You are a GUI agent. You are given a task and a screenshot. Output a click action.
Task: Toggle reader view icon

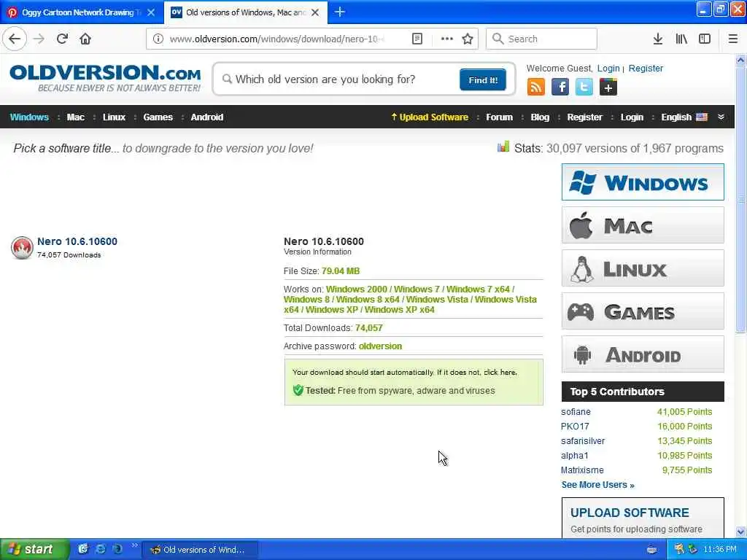pos(417,39)
